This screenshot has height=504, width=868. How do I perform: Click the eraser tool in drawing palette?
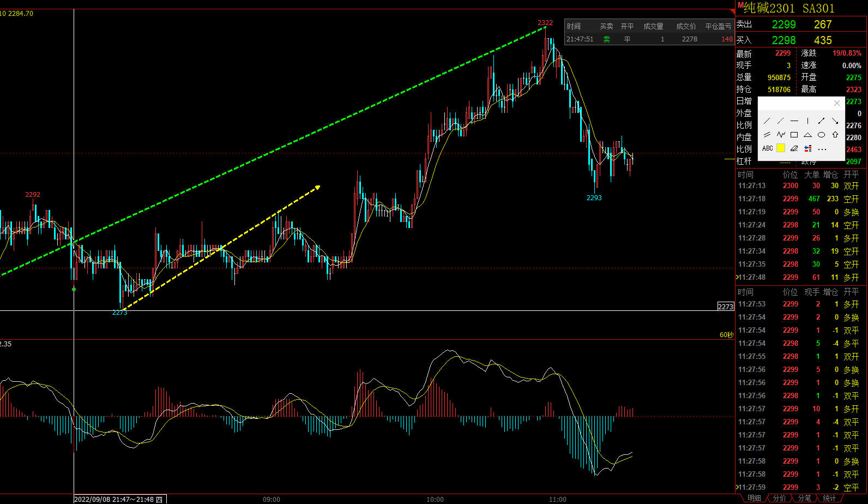(794, 148)
